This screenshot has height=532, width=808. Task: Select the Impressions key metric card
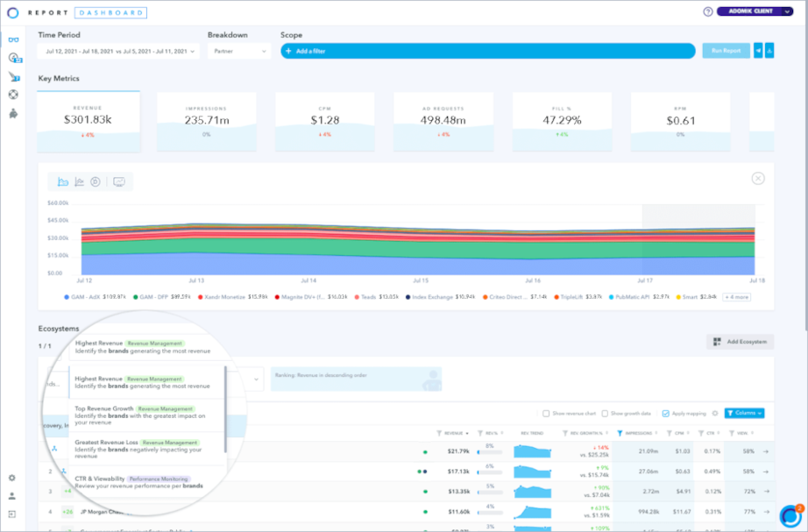pos(206,122)
